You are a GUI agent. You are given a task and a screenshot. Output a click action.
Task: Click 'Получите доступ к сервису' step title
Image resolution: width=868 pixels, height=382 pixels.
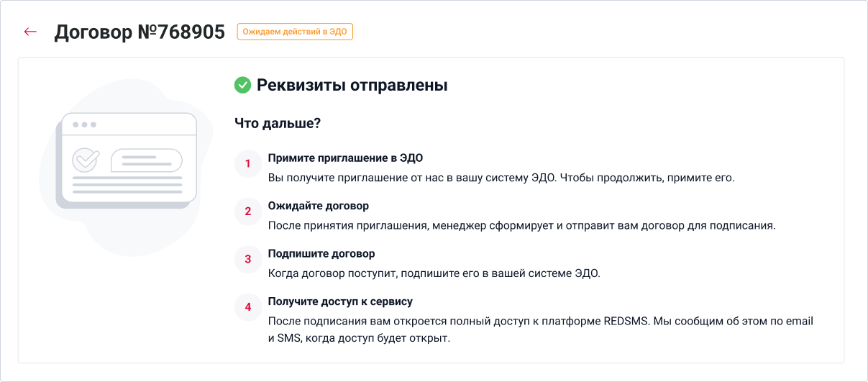[340, 301]
